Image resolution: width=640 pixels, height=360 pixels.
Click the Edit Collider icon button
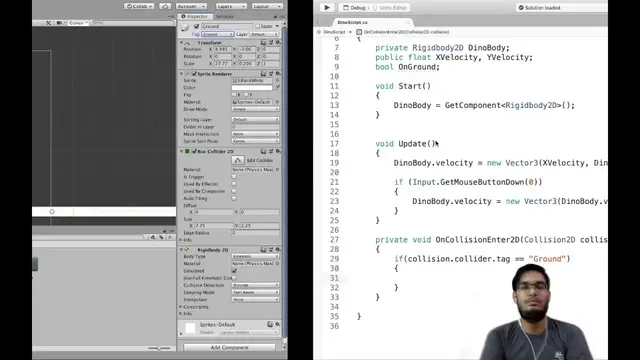point(238,160)
